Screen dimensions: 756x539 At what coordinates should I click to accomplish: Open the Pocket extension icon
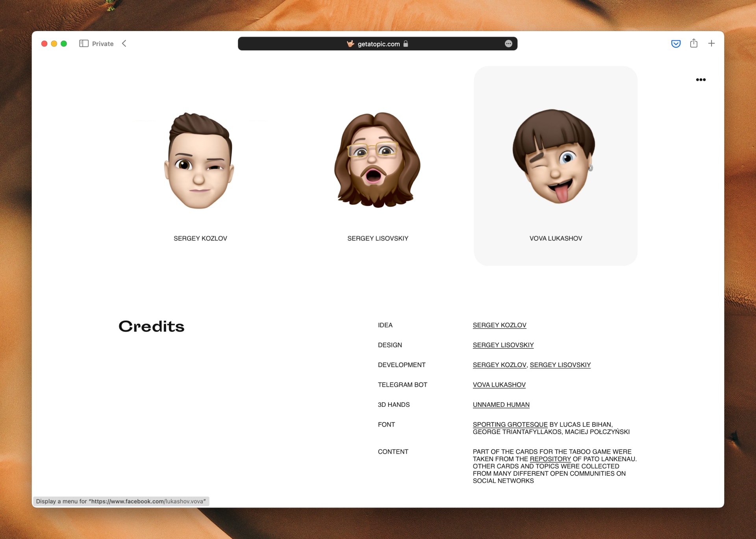[x=676, y=44]
